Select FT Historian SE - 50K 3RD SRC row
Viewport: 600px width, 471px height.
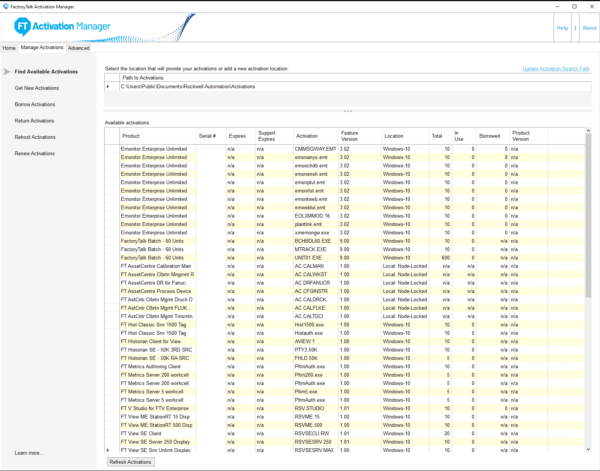point(345,350)
